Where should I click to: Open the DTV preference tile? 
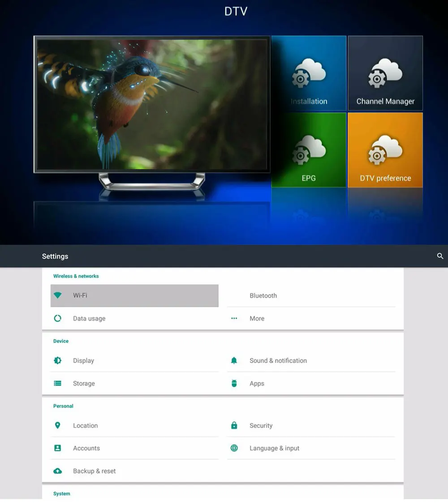tap(385, 150)
